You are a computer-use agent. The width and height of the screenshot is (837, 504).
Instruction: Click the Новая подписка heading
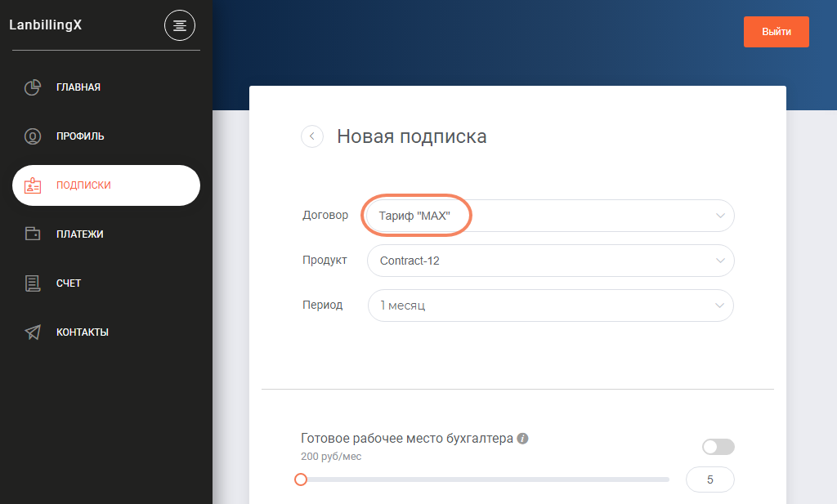(x=412, y=136)
